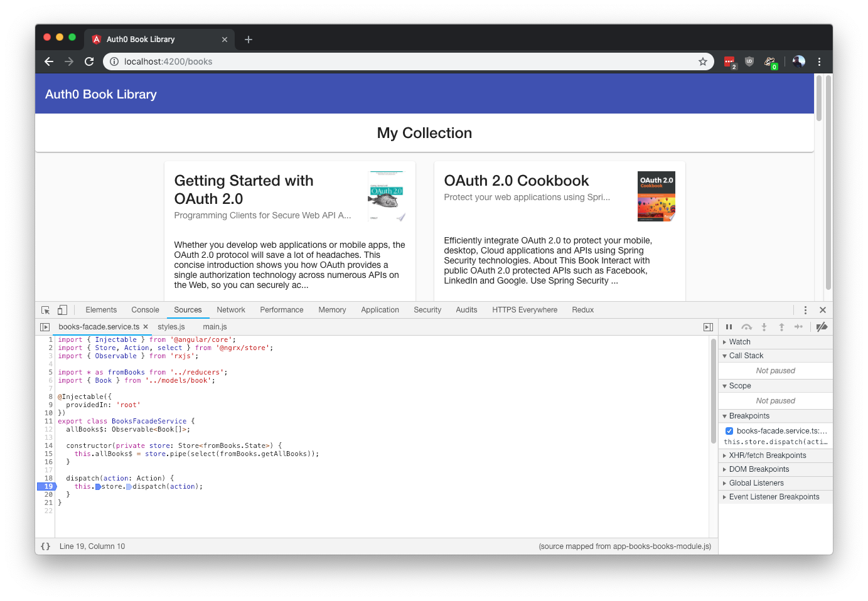Open the Getting Started with OAuth 2.0 book

[x=244, y=189]
